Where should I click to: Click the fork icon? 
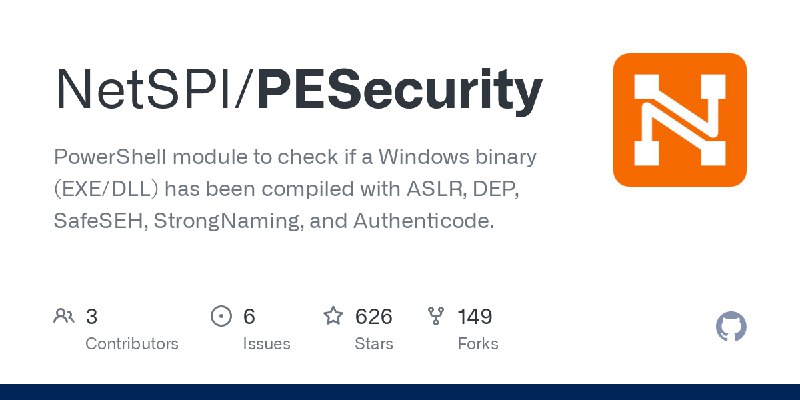[436, 316]
